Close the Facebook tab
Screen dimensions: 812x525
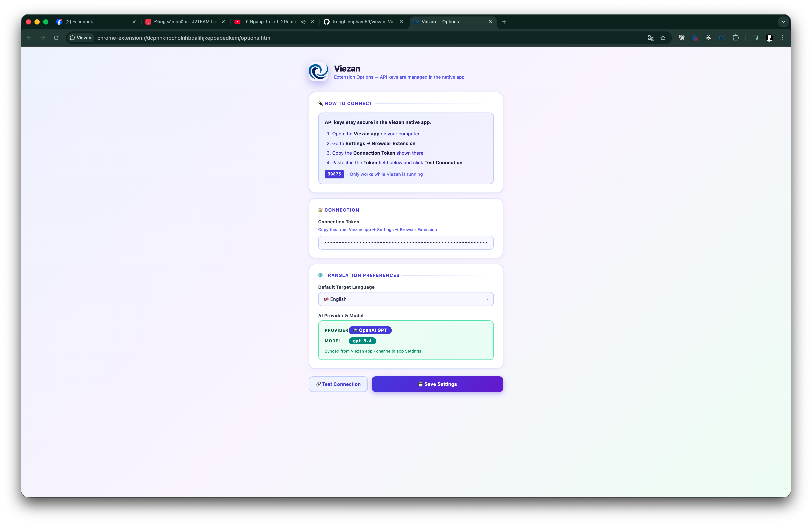[x=134, y=22]
